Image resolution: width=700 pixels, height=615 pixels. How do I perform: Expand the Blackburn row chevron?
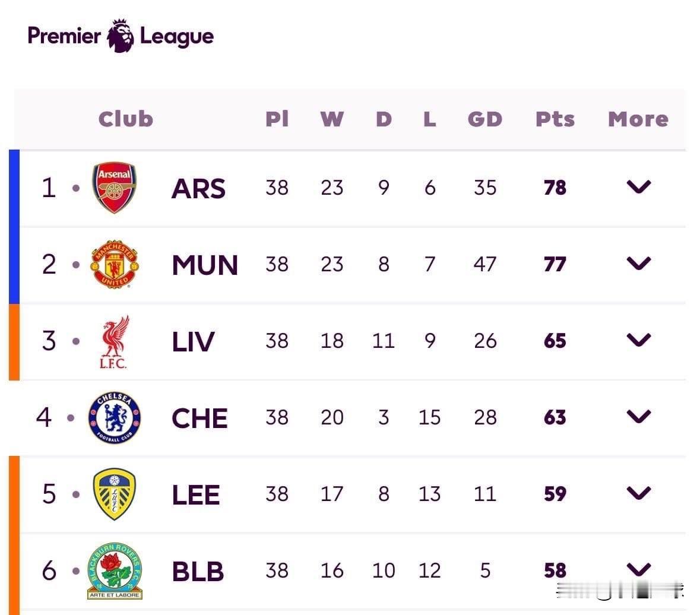(638, 569)
